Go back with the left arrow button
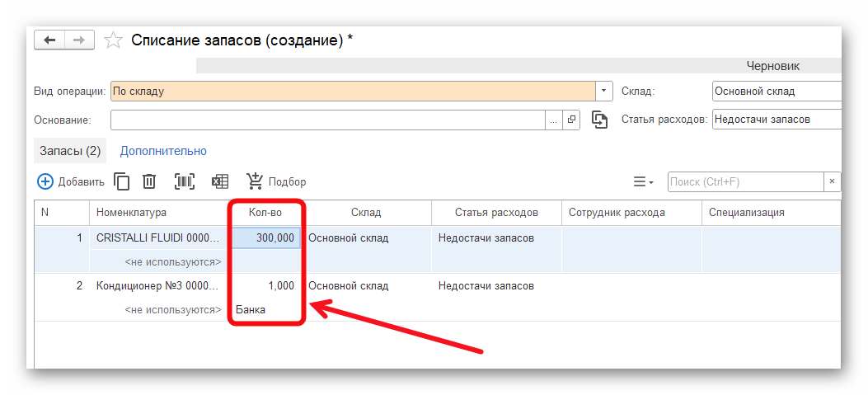Viewport: 868px width, 395px height. (49, 40)
